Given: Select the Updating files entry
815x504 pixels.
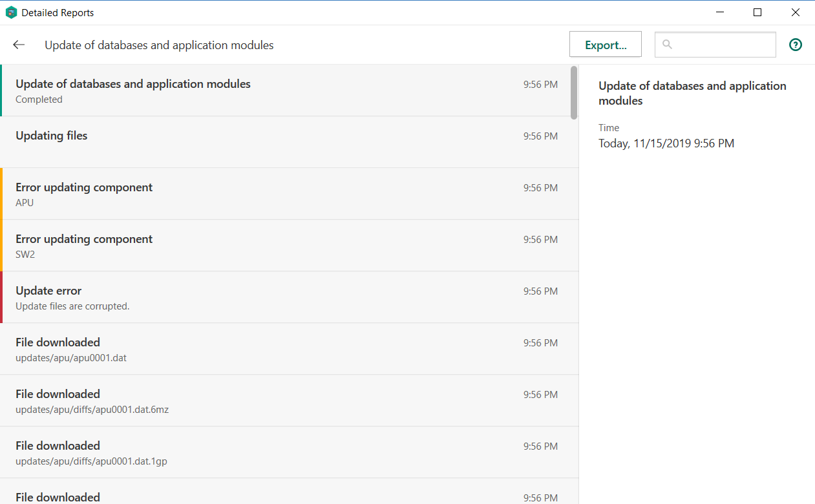Looking at the screenshot, I should coord(284,142).
